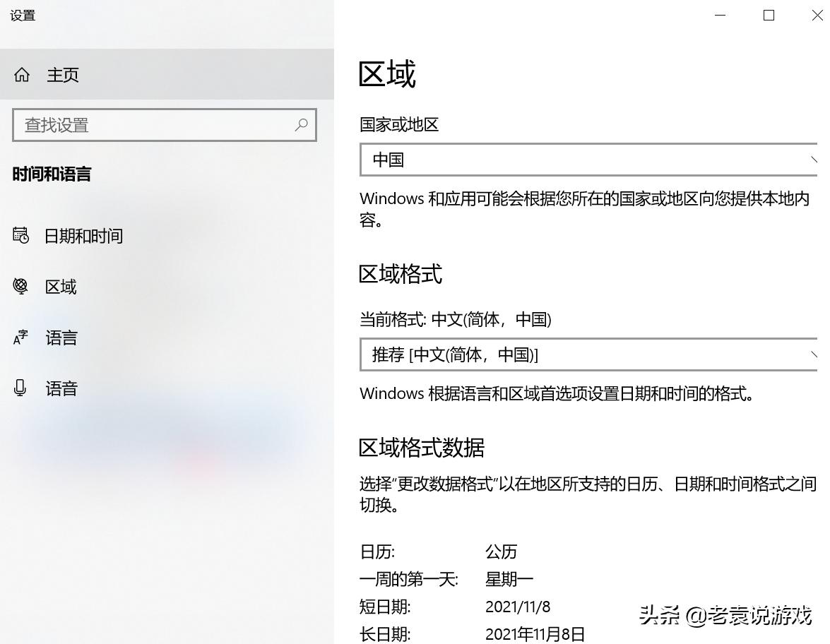The height and width of the screenshot is (644, 830).
Task: Open the 国家或地区 country dropdown
Action: click(x=586, y=160)
